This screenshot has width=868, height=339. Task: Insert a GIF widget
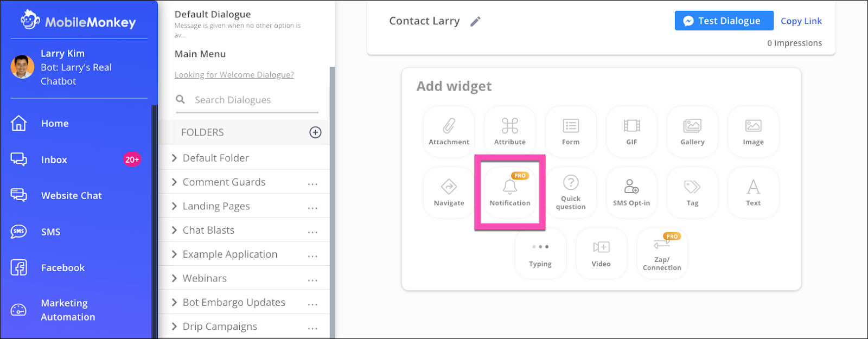click(x=631, y=131)
